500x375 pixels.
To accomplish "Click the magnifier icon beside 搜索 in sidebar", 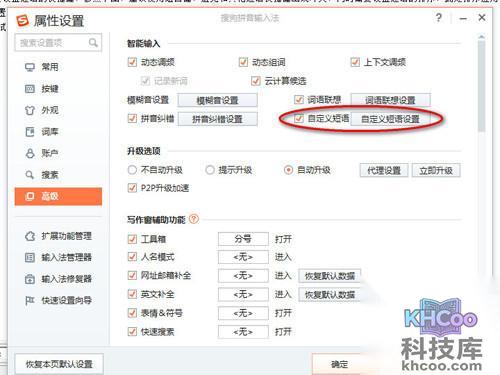I will (30, 175).
